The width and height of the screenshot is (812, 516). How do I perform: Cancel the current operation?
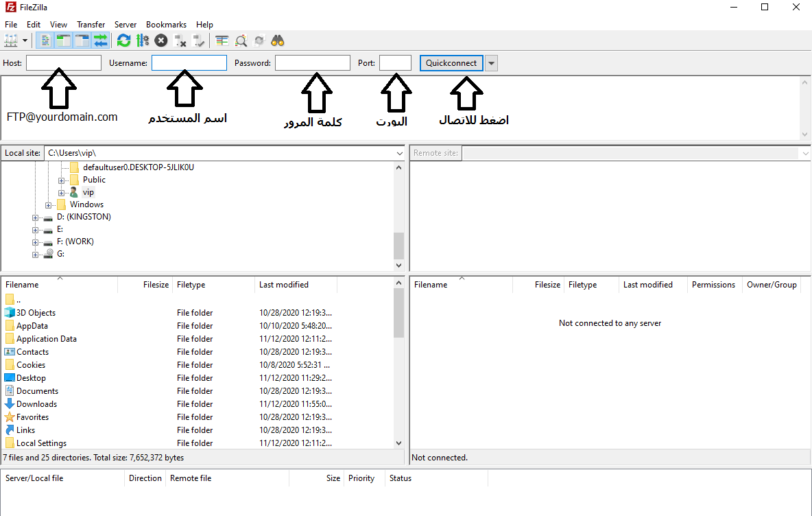pyautogui.click(x=161, y=40)
